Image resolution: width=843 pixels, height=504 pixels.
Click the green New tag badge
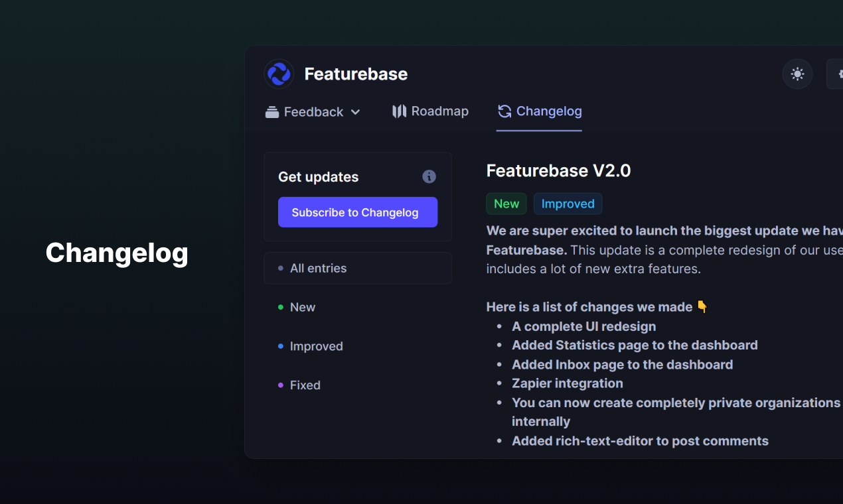[506, 204]
